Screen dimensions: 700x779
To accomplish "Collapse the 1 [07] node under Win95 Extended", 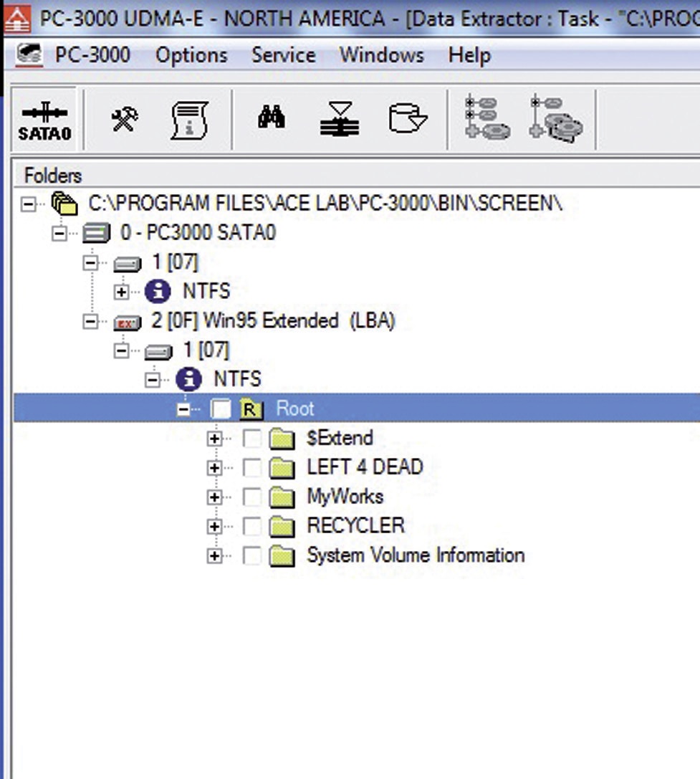I will pos(121,351).
